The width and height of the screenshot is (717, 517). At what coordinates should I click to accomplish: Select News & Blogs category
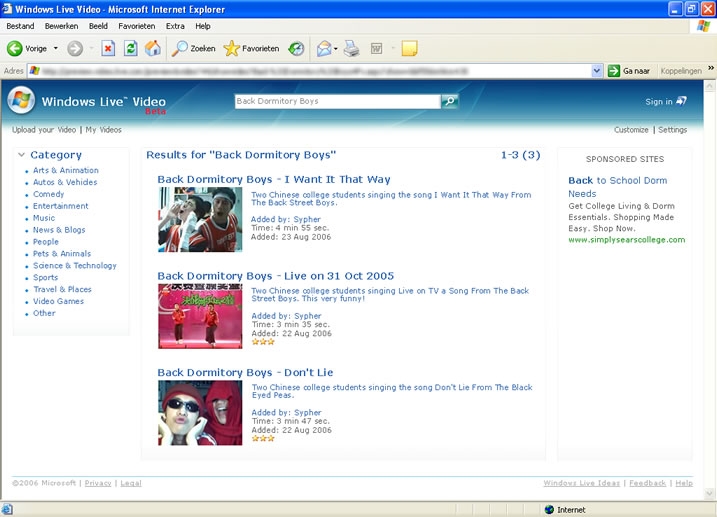point(59,229)
